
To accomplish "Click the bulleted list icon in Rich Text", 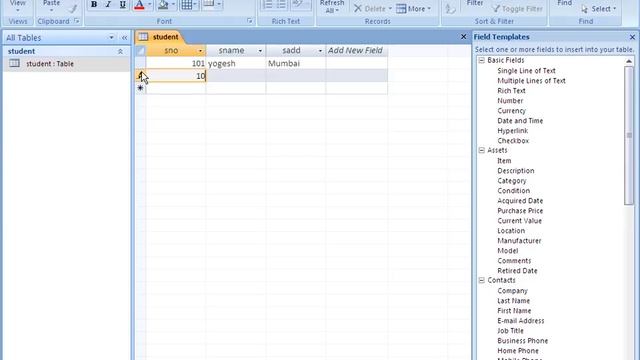I will coord(281,4).
